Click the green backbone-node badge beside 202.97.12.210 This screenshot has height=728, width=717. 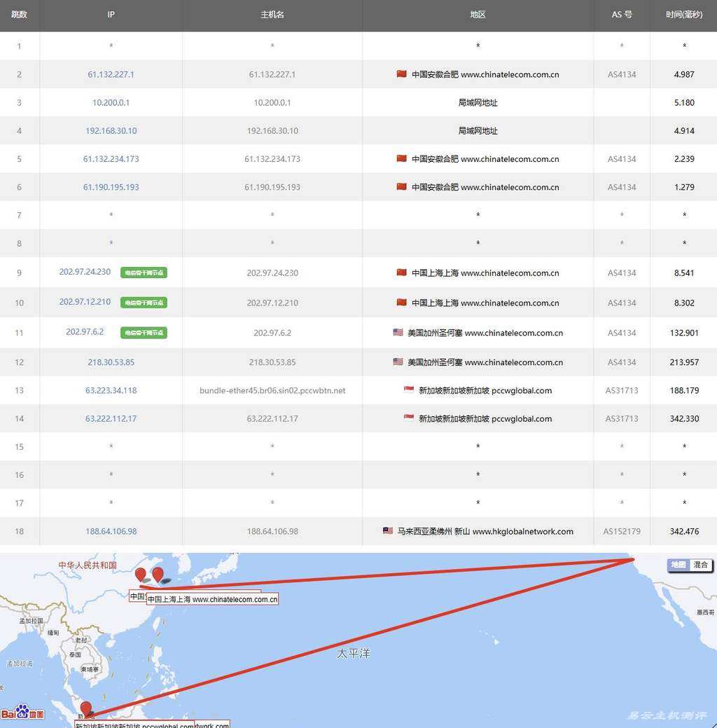(144, 303)
